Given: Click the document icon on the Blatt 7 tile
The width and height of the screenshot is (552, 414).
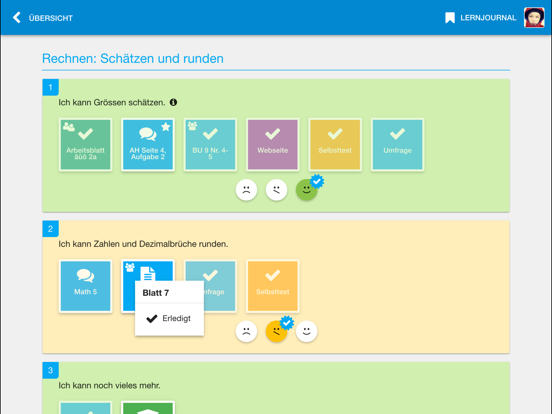Looking at the screenshot, I should pos(148,274).
